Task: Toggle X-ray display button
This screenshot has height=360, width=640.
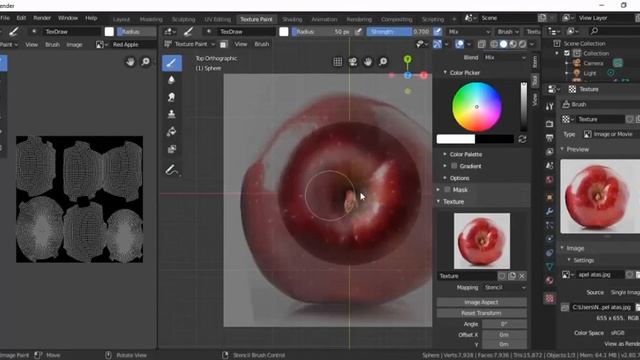Action: (x=482, y=44)
